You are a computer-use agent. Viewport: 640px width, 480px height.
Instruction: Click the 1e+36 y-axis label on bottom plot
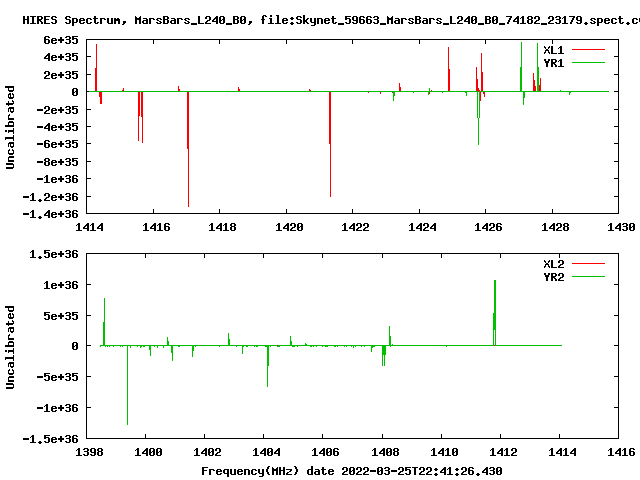point(61,285)
